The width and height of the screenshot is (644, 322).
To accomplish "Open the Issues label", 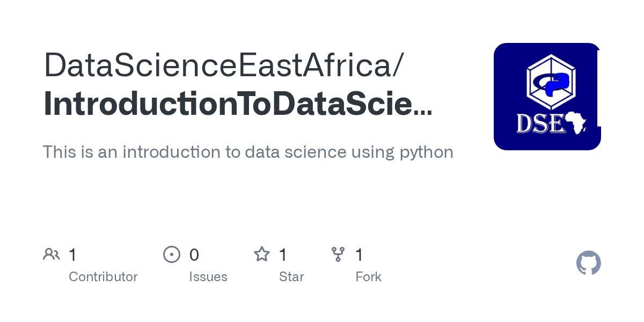I will 208,277.
